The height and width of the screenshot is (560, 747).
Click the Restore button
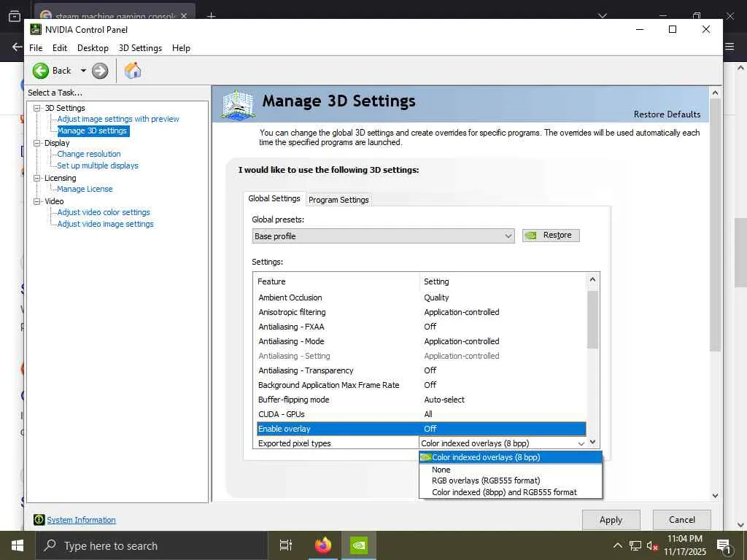coord(551,236)
